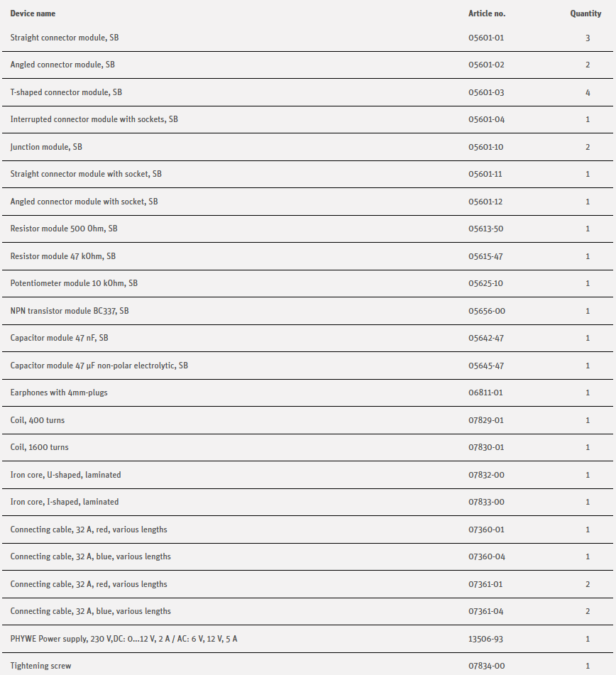The height and width of the screenshot is (675, 616).
Task: Click article number 05642-47
Action: pos(486,338)
